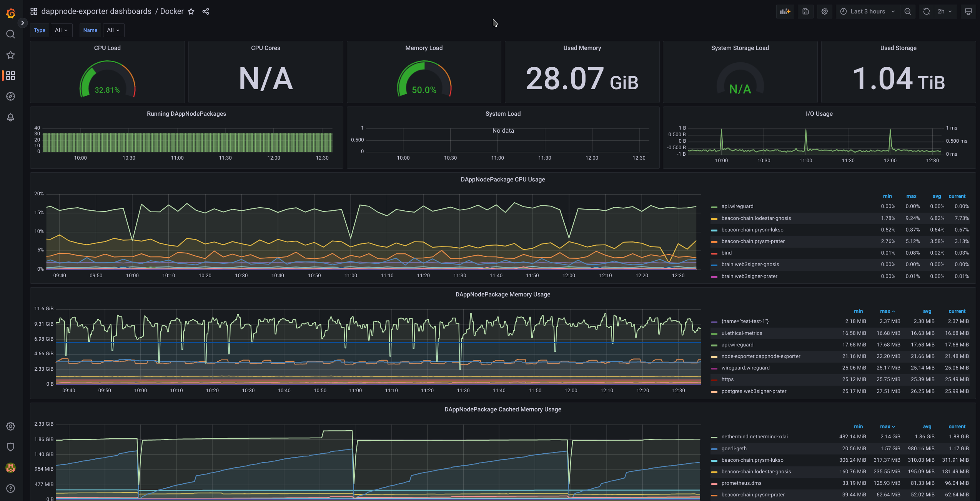Click the alerting bell icon
Image resolution: width=980 pixels, height=501 pixels.
click(10, 118)
